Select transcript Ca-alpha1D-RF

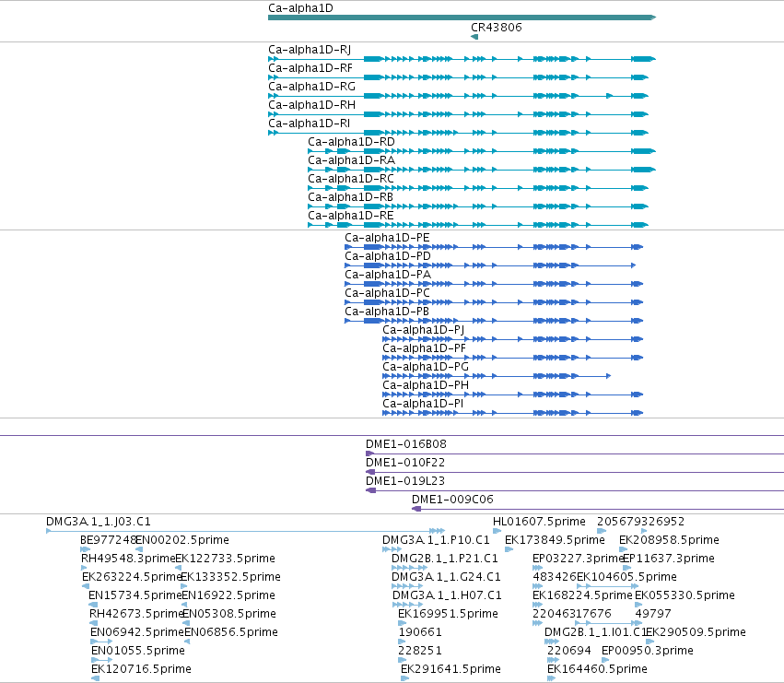tap(458, 77)
